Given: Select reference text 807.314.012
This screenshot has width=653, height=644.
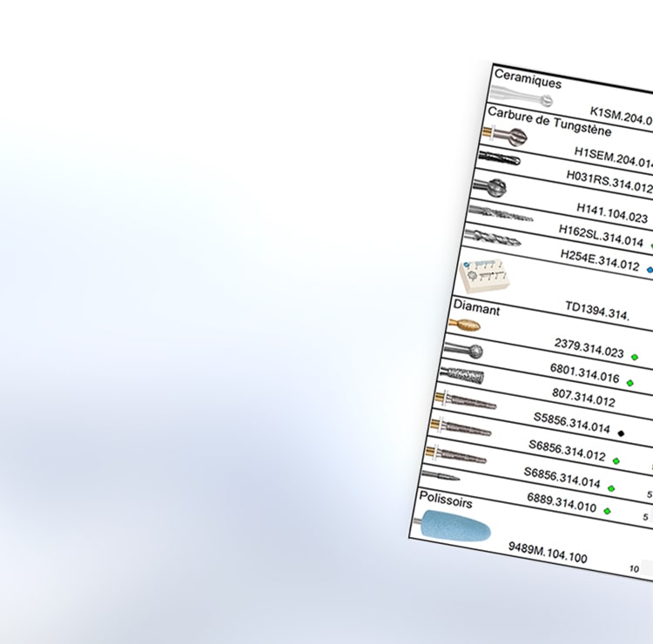Looking at the screenshot, I should click(583, 398).
